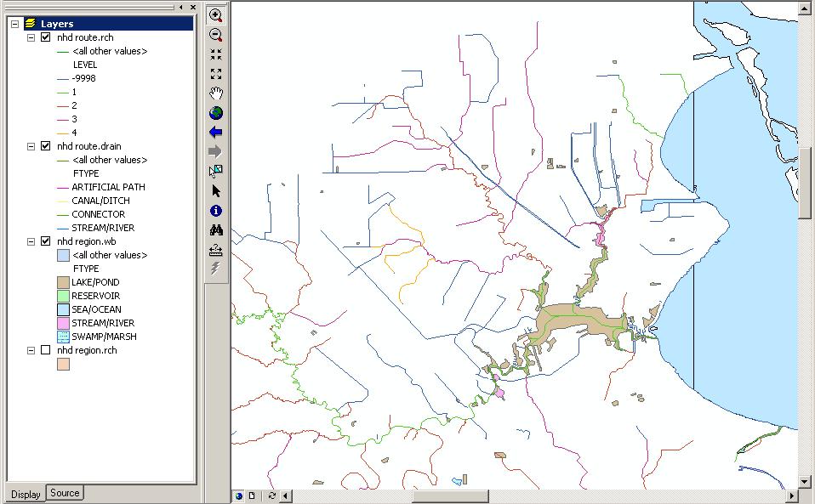Enable the nhd region.rch layer
815x504 pixels.
[x=46, y=350]
